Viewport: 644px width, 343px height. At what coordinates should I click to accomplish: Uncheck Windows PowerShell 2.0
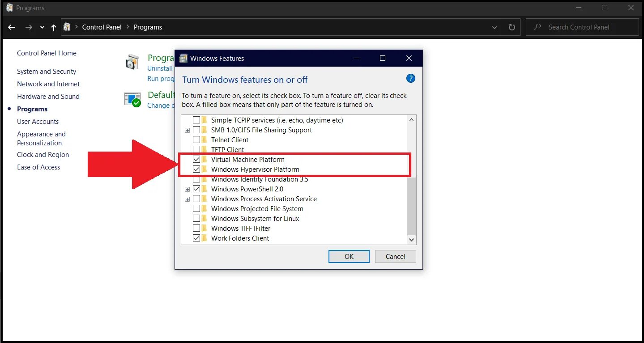[196, 189]
